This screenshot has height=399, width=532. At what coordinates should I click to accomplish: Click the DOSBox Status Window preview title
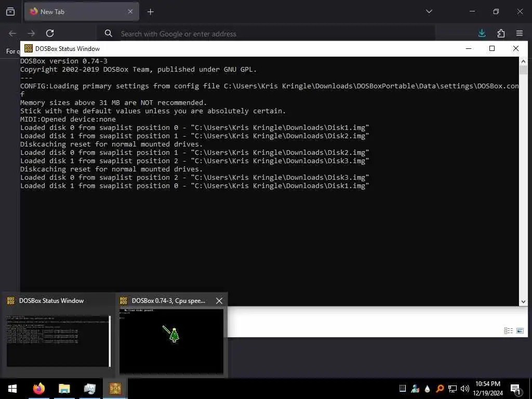click(x=51, y=301)
